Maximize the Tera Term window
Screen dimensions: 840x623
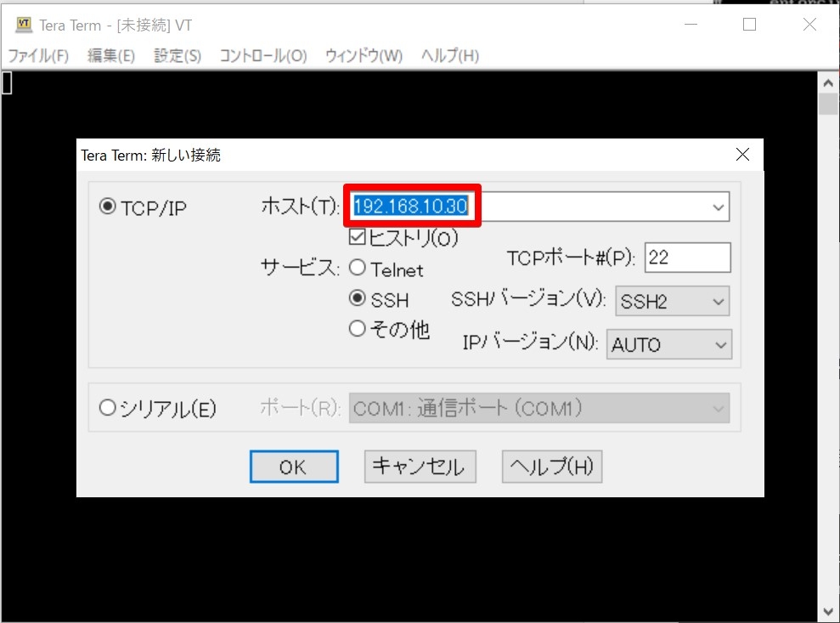[x=749, y=25]
